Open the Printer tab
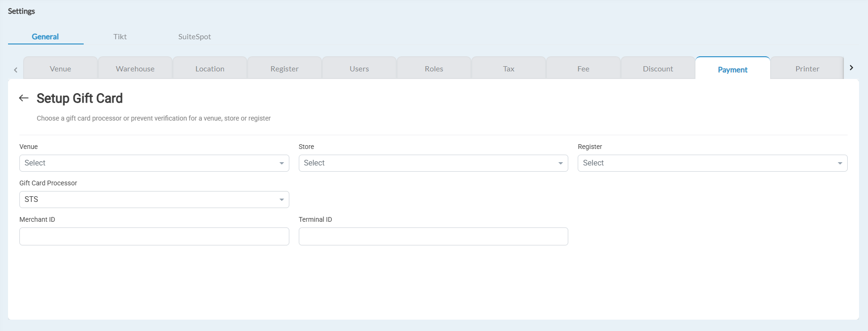868x331 pixels. click(807, 69)
